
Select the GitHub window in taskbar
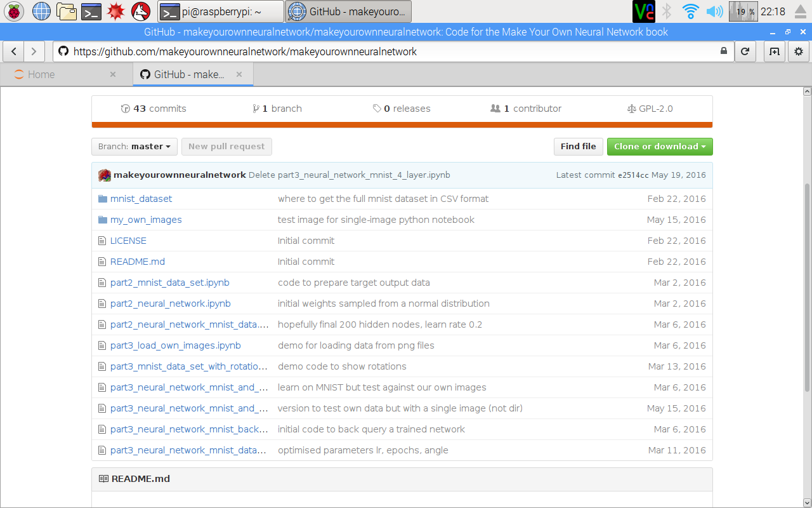tap(348, 11)
